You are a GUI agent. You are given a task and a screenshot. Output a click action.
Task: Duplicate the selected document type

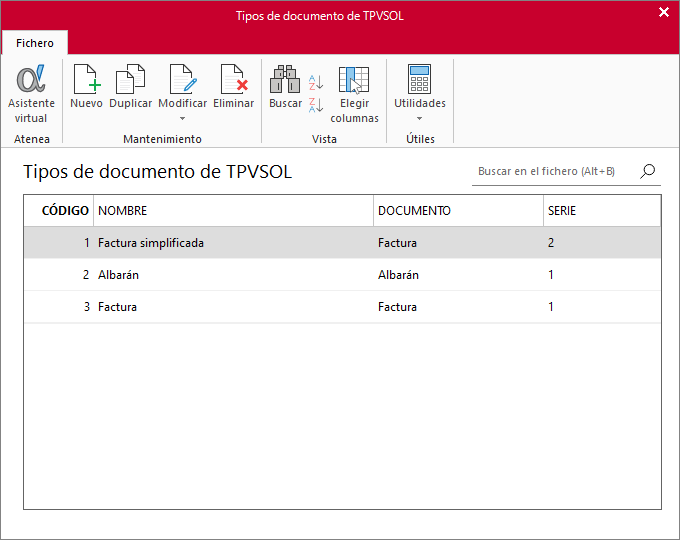pyautogui.click(x=130, y=86)
